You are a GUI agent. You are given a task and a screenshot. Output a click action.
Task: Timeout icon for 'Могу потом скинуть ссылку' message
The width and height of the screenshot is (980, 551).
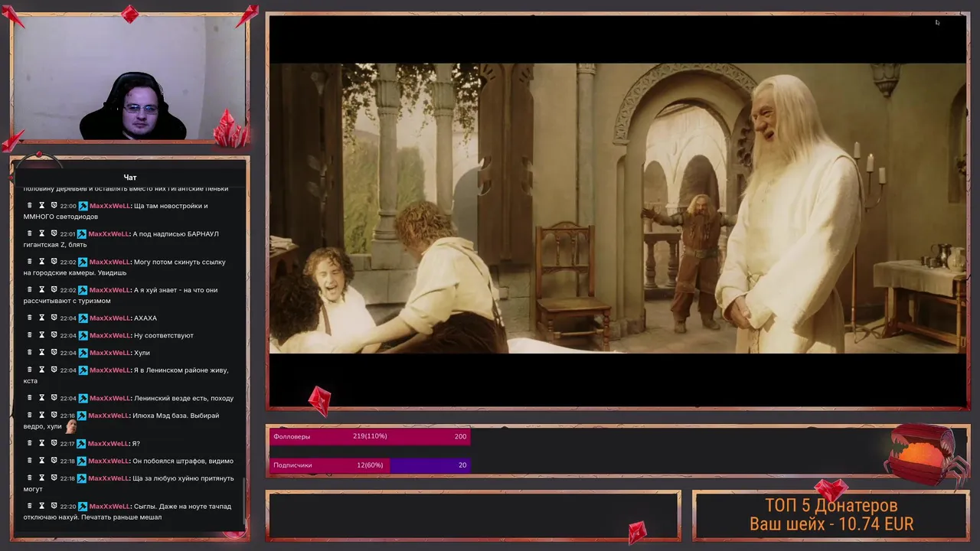(42, 262)
